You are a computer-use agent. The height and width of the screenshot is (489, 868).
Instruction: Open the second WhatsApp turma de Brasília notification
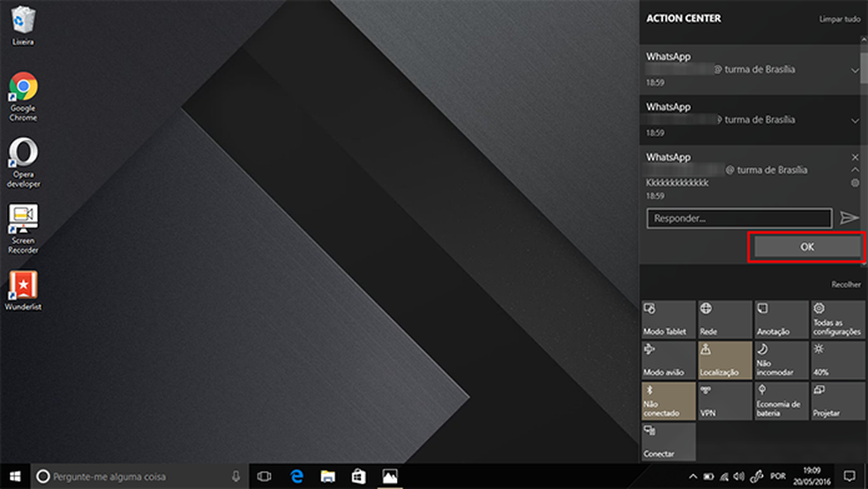pyautogui.click(x=750, y=120)
